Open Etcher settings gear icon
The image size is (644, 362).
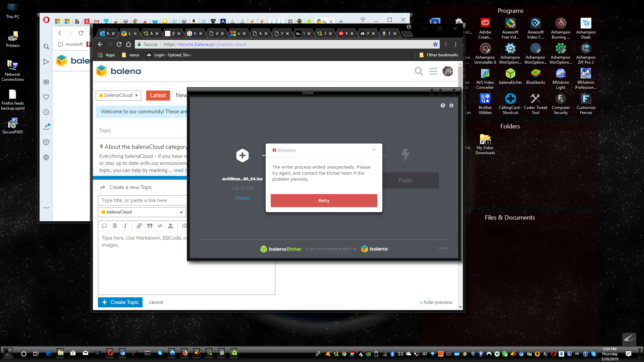(451, 105)
